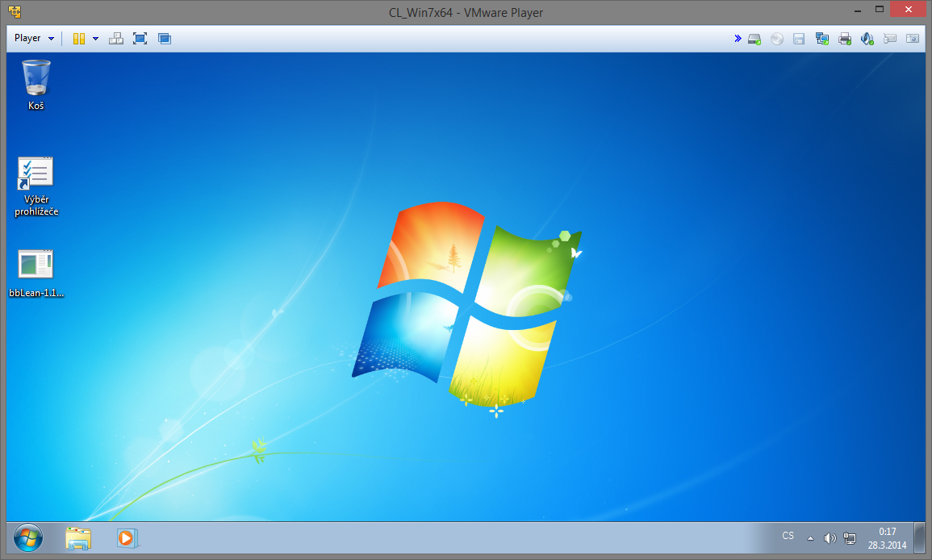Select the floppy drive device icon
Viewport: 932px width, 560px height.
click(x=799, y=38)
